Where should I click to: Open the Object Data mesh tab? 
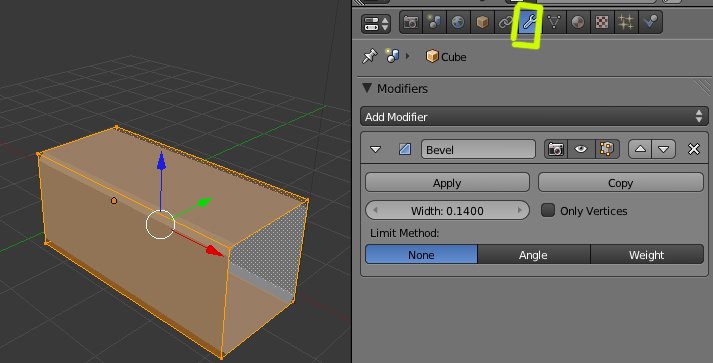[x=554, y=22]
